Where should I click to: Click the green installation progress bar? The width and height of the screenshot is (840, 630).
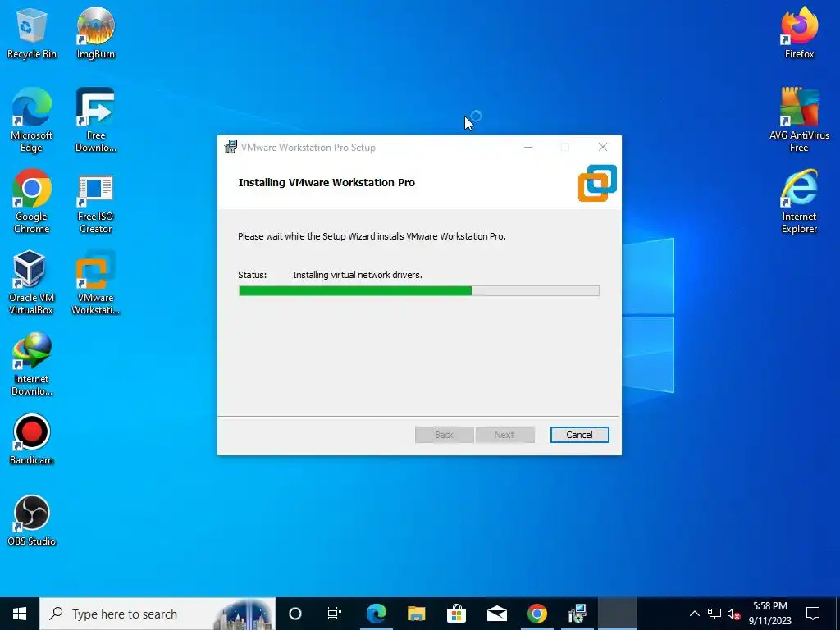click(x=419, y=291)
